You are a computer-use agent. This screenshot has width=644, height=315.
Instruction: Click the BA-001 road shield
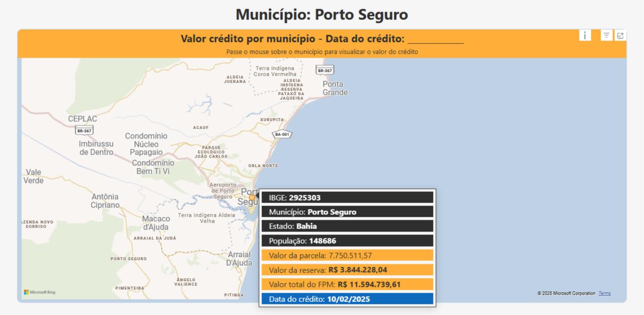point(282,134)
